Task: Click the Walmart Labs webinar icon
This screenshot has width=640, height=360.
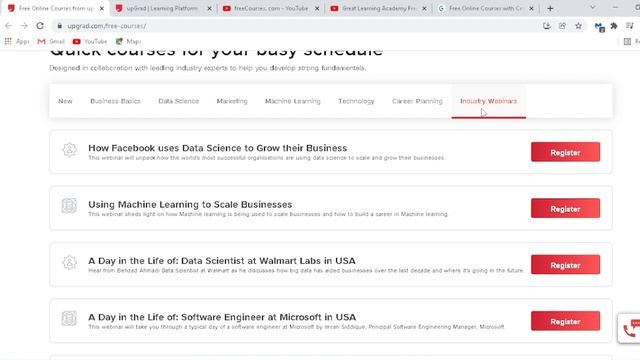Action: tap(69, 262)
